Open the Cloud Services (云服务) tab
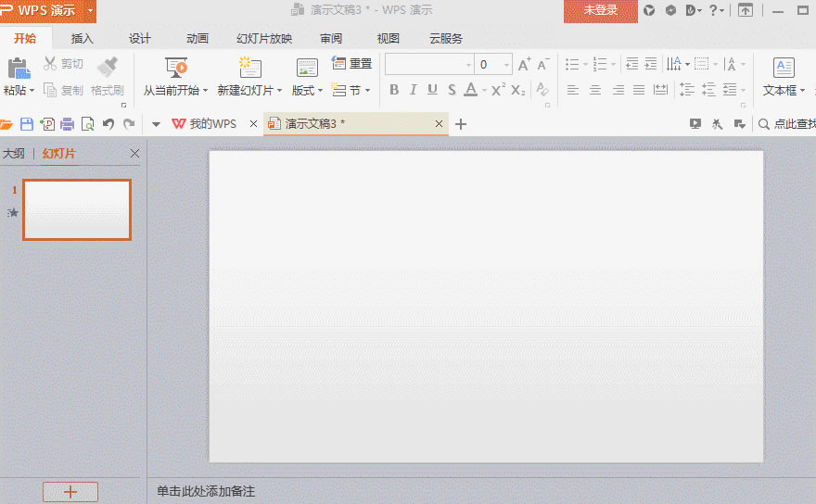Viewport: 816px width, 504px height. pyautogui.click(x=446, y=39)
